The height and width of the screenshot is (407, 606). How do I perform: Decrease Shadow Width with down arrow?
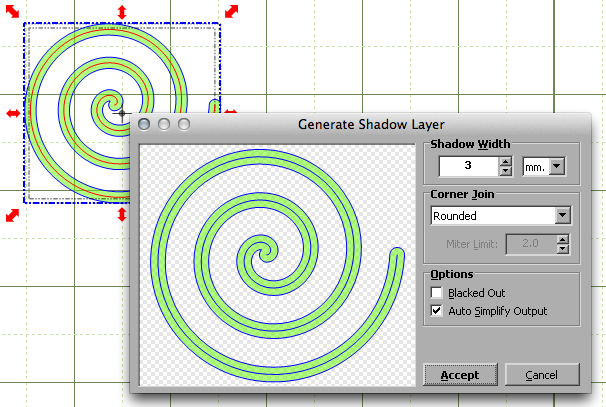pos(506,171)
